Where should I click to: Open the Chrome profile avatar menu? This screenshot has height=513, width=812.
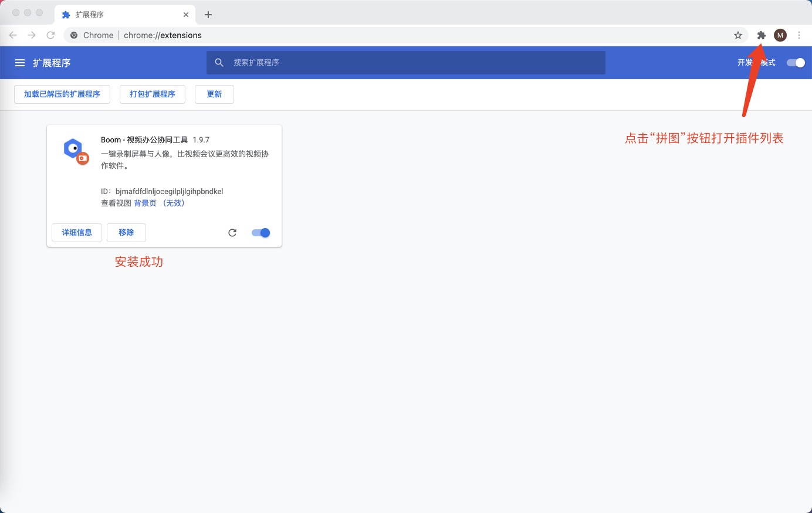[x=780, y=35]
